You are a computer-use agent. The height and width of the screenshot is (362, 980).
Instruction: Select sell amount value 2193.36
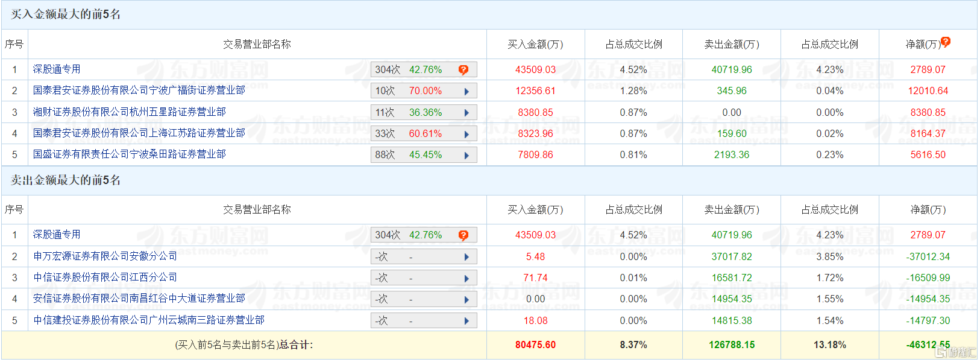(x=732, y=155)
